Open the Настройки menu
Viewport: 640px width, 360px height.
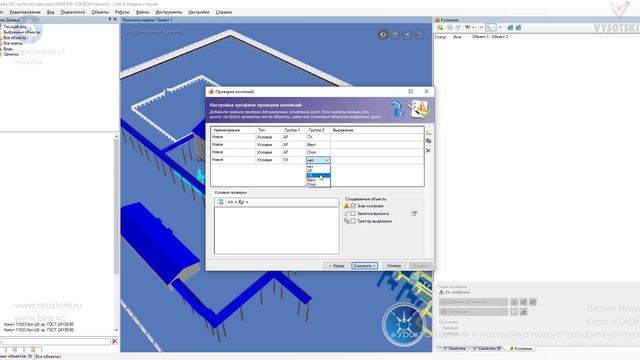point(199,12)
